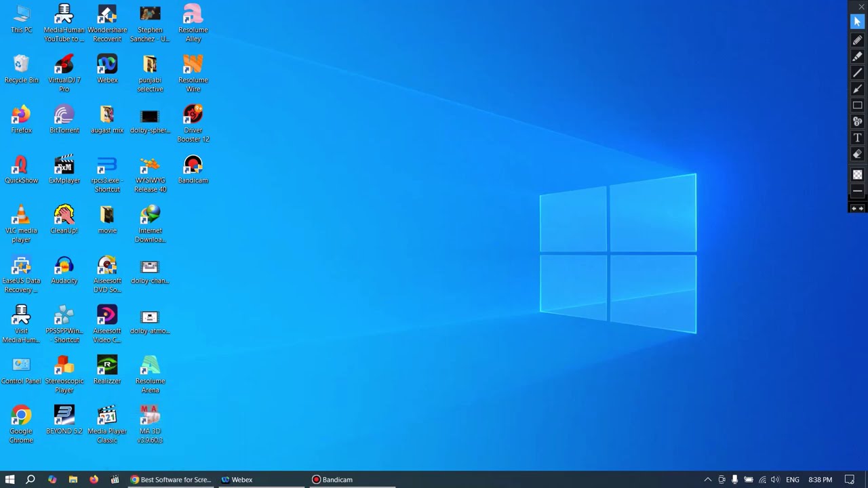The width and height of the screenshot is (868, 488).
Task: Select the arrow drawing tool
Action: [x=857, y=89]
